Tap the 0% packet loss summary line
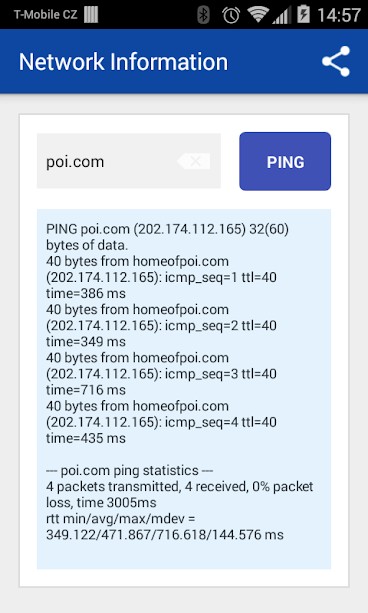The width and height of the screenshot is (368, 613). pyautogui.click(x=180, y=494)
